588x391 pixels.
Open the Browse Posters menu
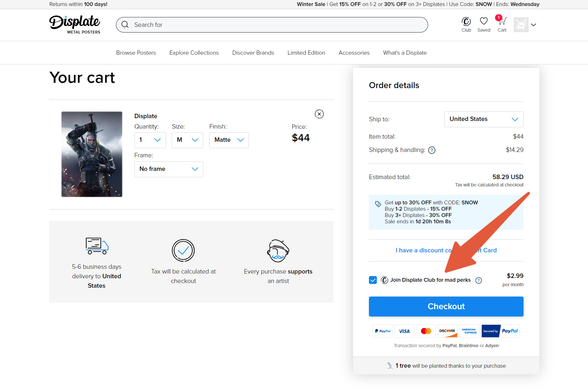[x=136, y=53]
